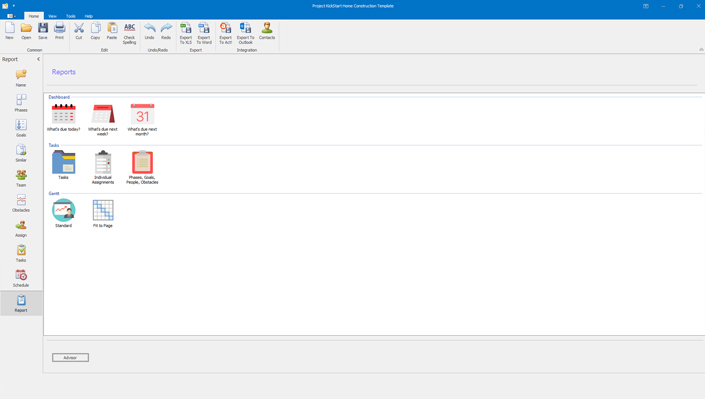The height and width of the screenshot is (399, 705).
Task: Redo the last action
Action: 166,31
